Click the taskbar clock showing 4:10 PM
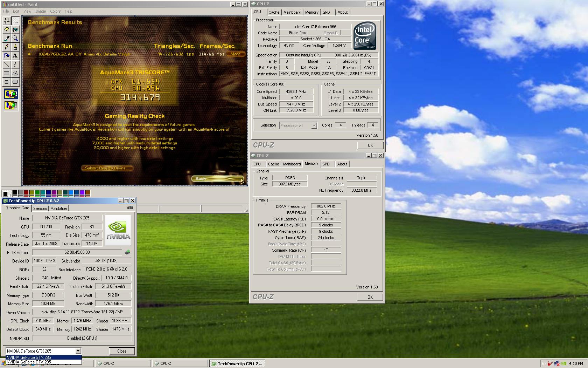588x368 pixels. pos(576,363)
